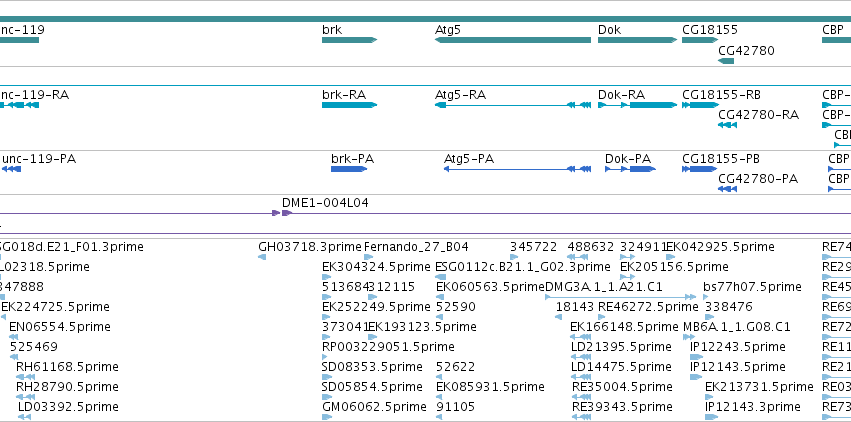Select the EK252249.5prime EST label
This screenshot has height=422, width=851.
376,306
